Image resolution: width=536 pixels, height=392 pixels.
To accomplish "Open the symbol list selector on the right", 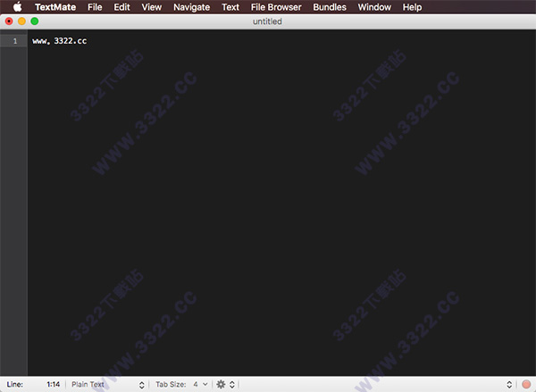I will click(509, 385).
